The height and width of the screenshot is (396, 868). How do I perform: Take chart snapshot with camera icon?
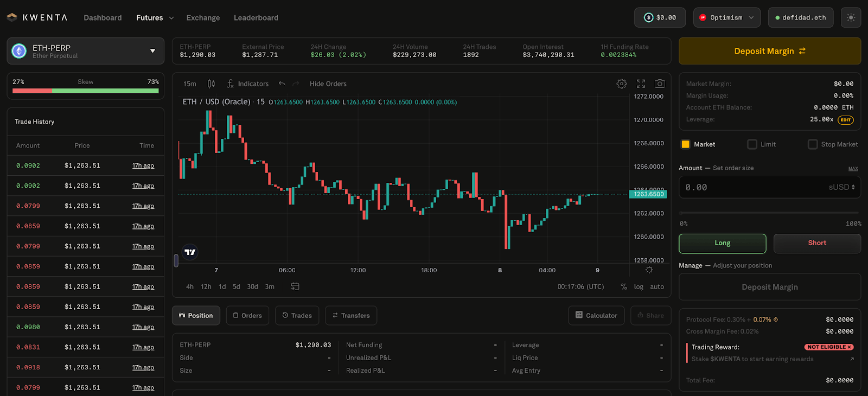[x=660, y=84]
